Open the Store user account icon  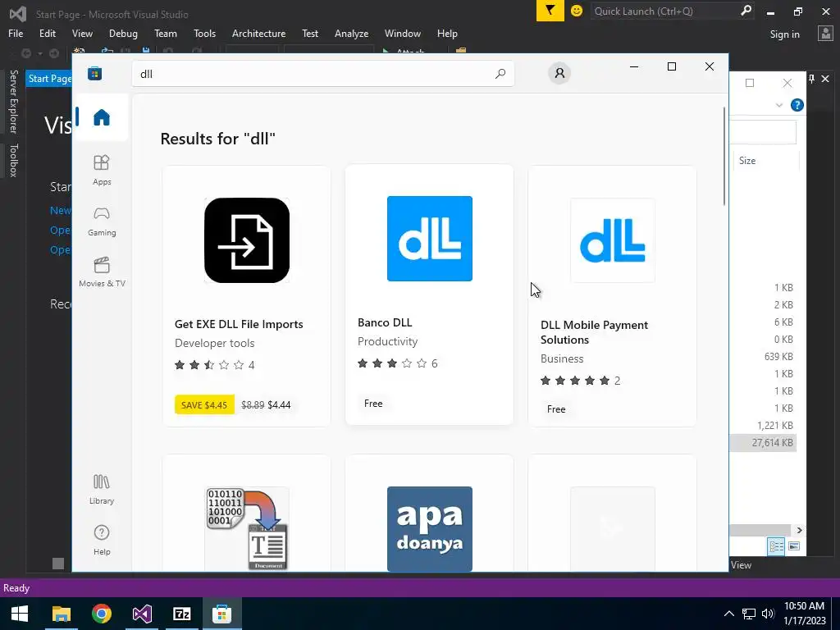point(559,73)
